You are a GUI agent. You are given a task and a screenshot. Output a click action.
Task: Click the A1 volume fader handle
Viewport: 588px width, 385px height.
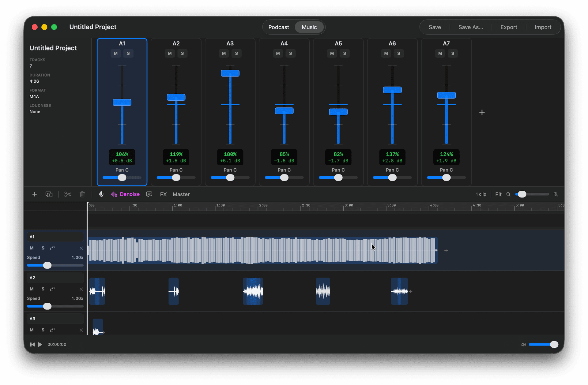(122, 102)
